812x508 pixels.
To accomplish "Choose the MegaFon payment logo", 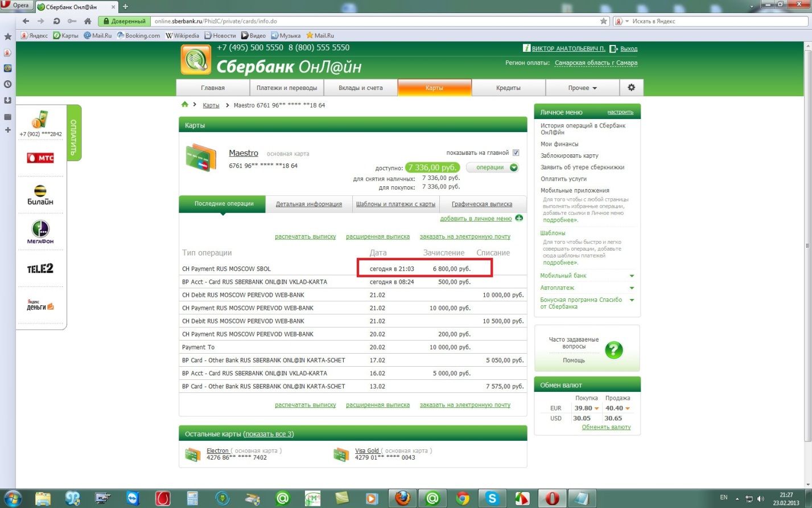I will click(x=40, y=232).
